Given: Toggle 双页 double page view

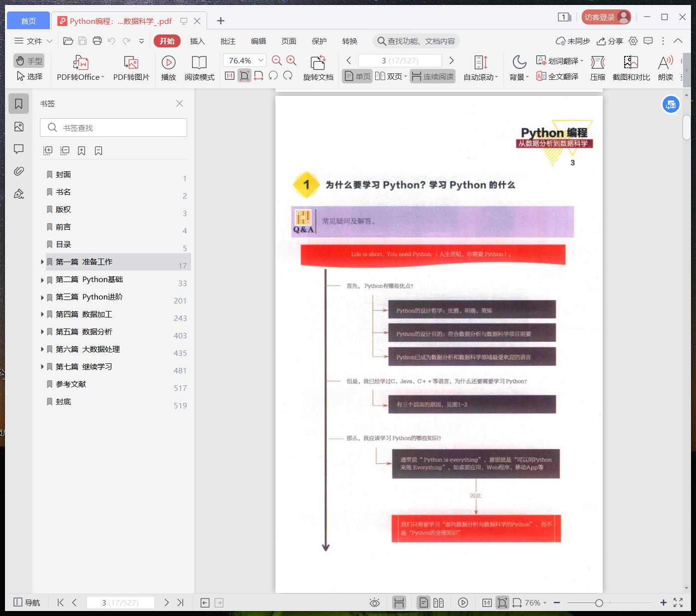Looking at the screenshot, I should pos(391,76).
